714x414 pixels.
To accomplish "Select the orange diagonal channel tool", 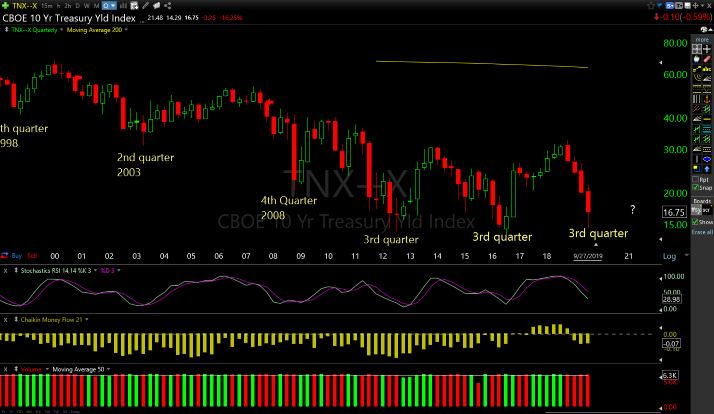I will 696,108.
